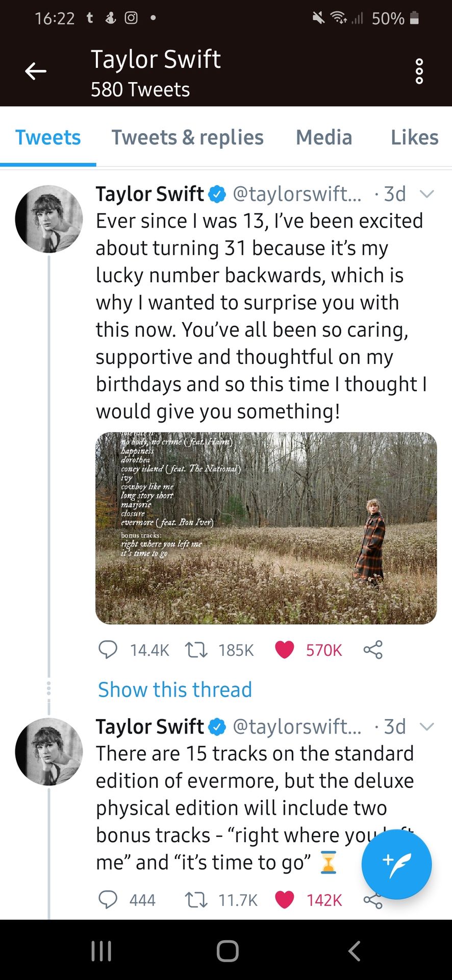Reply to the birthday tweet
This screenshot has height=980, width=452.
point(108,650)
